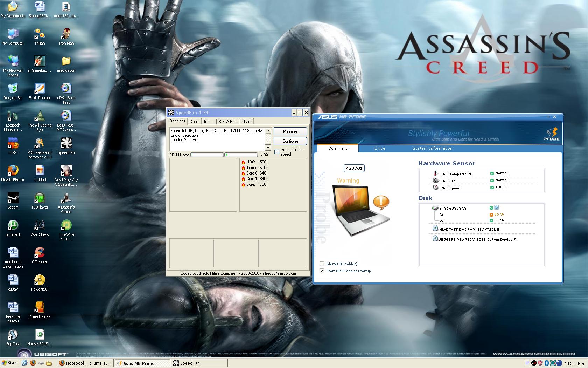Open the Recycle Bin icon
Screen dimensions: 588x368
13,91
